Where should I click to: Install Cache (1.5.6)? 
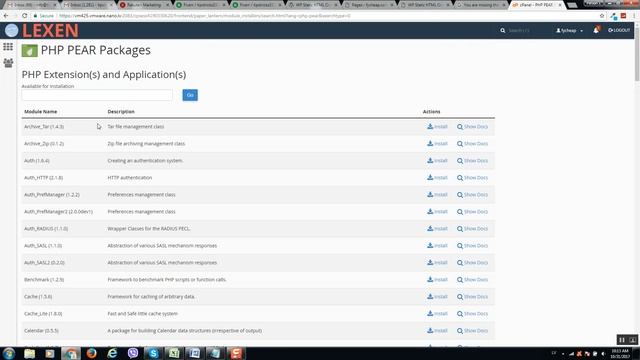tap(437, 297)
